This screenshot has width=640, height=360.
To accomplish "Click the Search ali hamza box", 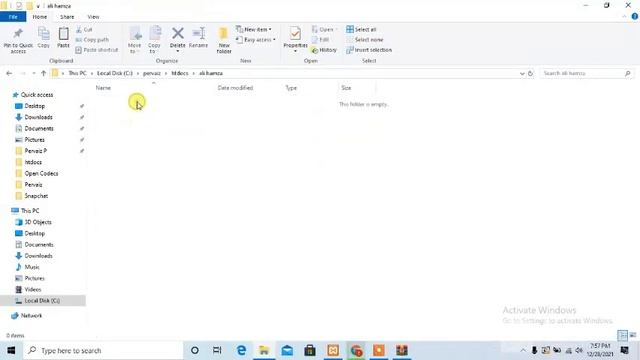I will tap(587, 73).
